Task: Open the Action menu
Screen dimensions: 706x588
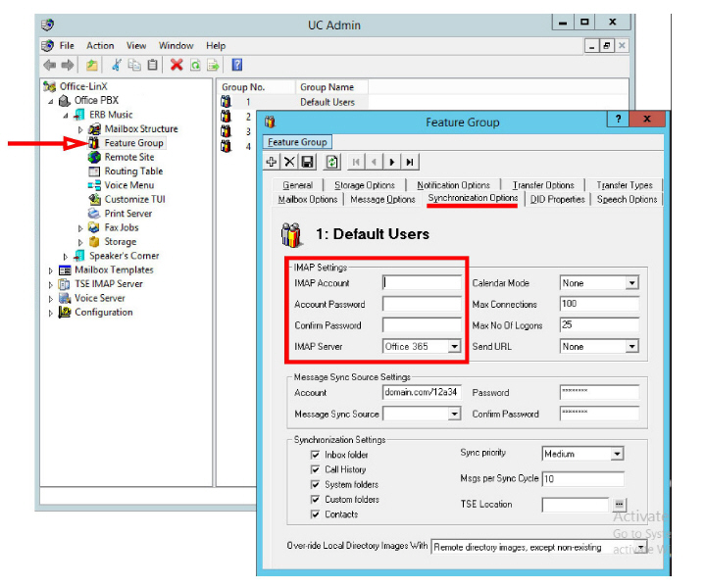Action: coord(100,45)
